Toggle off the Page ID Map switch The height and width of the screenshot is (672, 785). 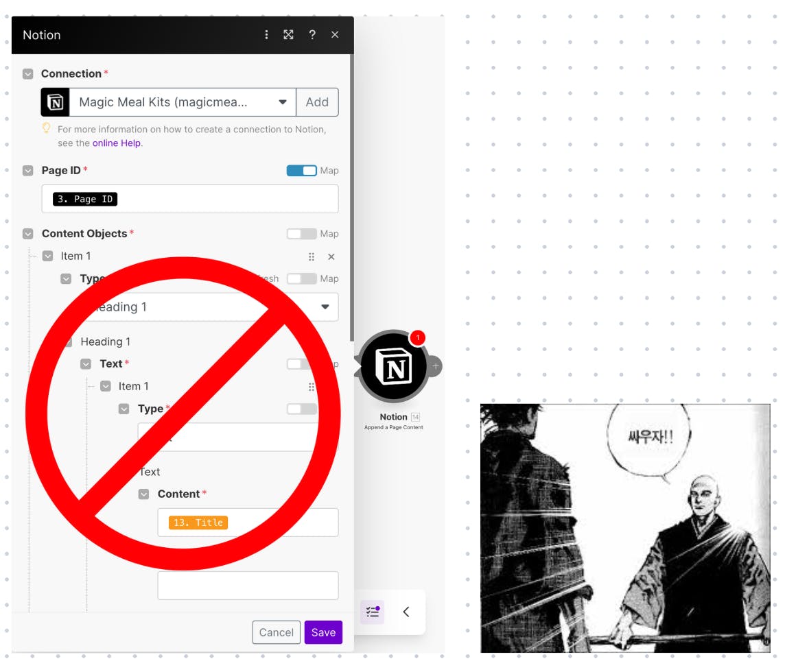[x=301, y=171]
